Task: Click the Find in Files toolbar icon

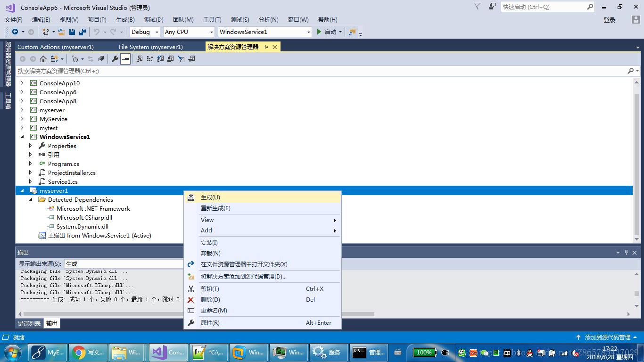Action: point(352,32)
